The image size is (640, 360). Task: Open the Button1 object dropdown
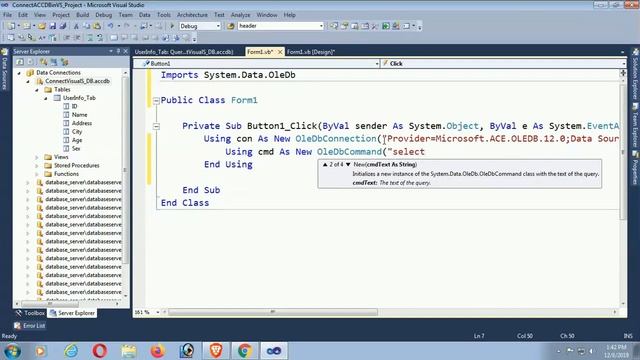(x=377, y=64)
